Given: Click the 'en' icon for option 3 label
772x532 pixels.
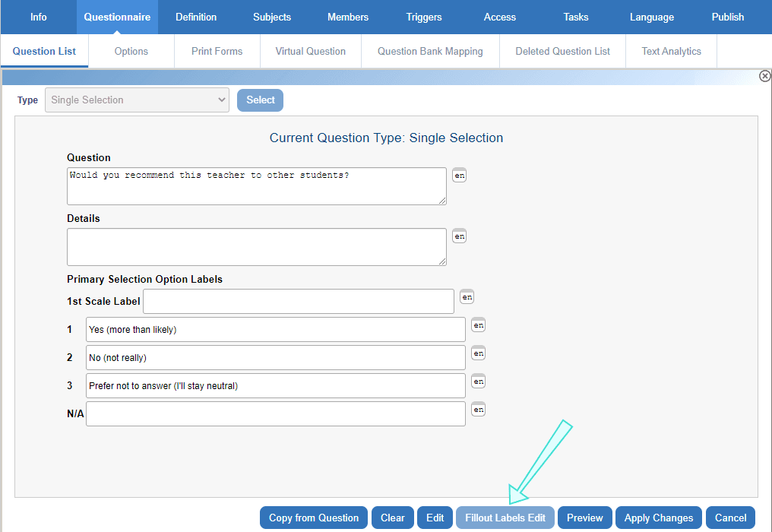Looking at the screenshot, I should coord(478,381).
